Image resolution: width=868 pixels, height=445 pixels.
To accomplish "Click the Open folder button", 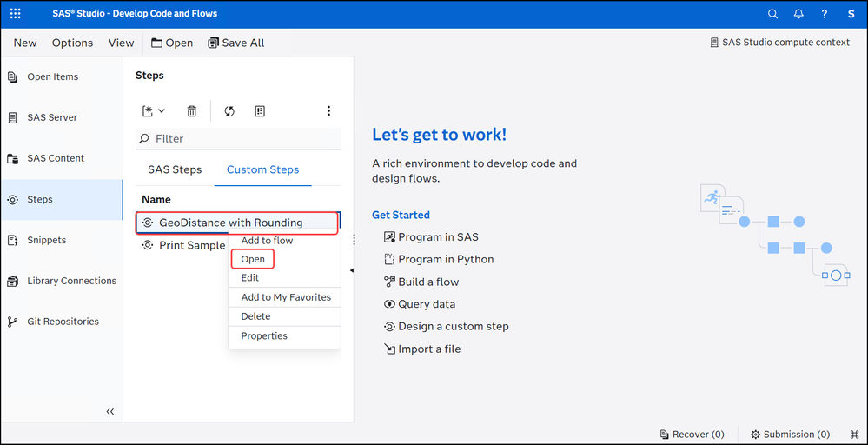I will point(172,43).
